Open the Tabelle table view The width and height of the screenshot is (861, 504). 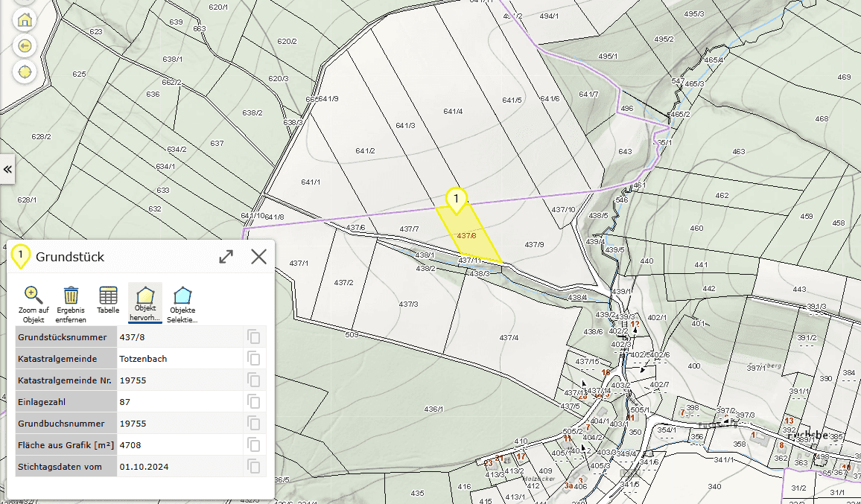(108, 296)
